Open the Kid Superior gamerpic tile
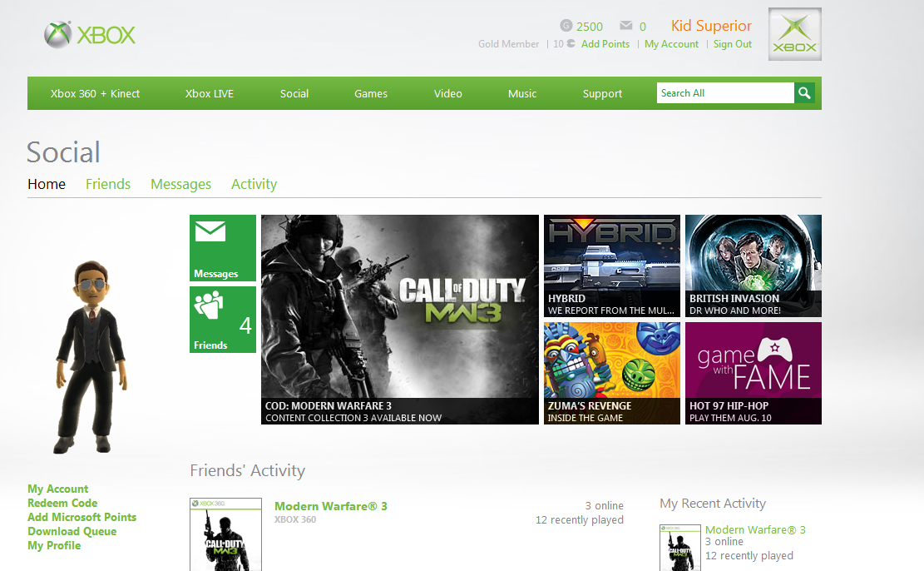Screen dimensions: 924x571 (795, 34)
